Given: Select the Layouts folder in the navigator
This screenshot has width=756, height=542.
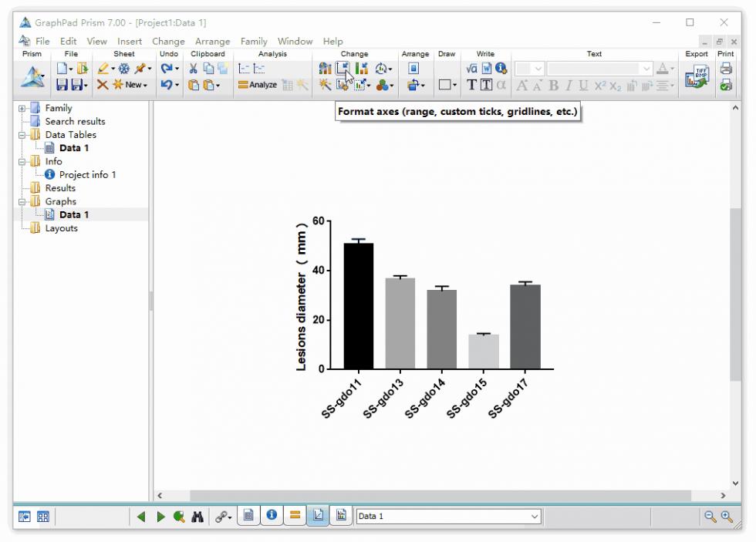Looking at the screenshot, I should point(61,228).
